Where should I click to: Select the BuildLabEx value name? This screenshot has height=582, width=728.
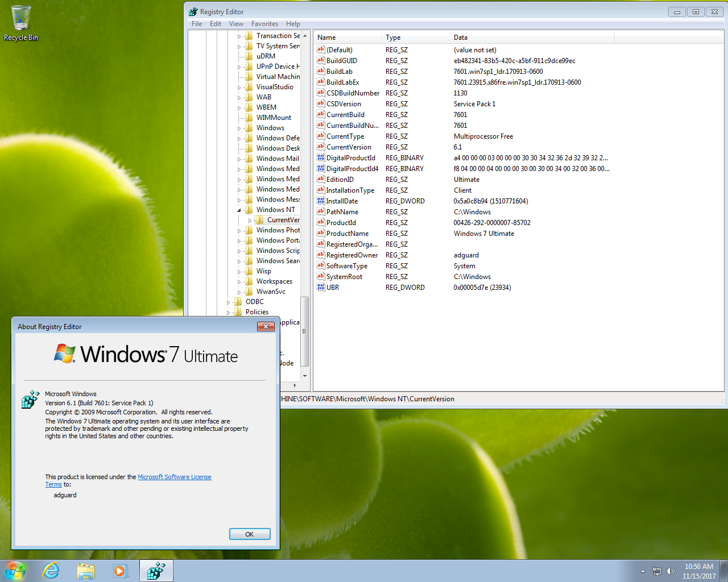click(342, 82)
